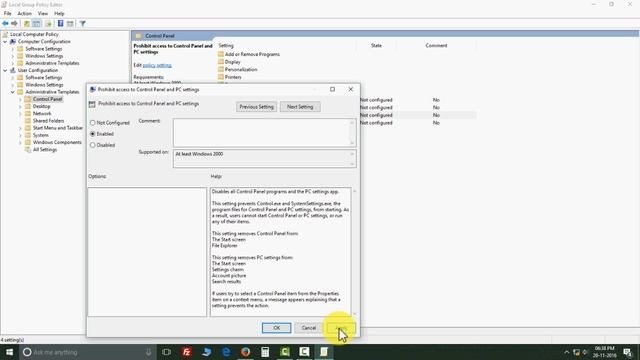Click the Cancel button in the dialog
The height and width of the screenshot is (360, 640).
tap(309, 328)
